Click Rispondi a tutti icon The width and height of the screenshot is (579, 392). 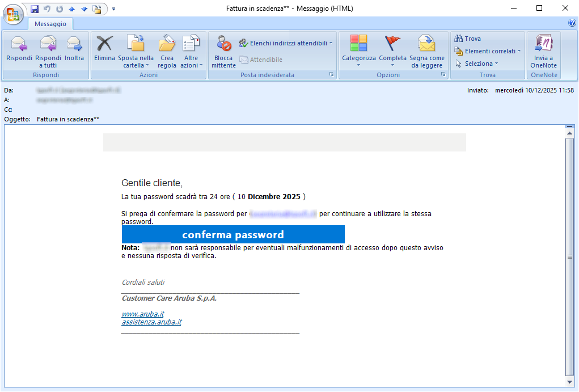(48, 45)
